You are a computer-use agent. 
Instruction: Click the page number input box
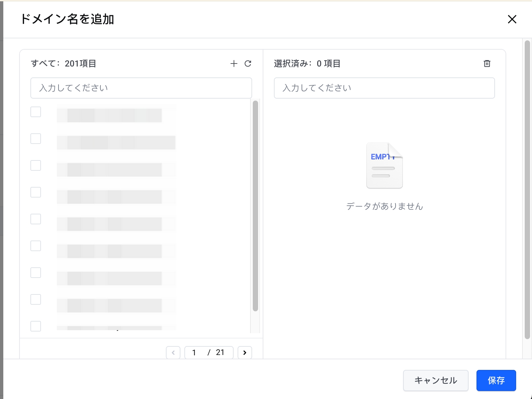[195, 353]
